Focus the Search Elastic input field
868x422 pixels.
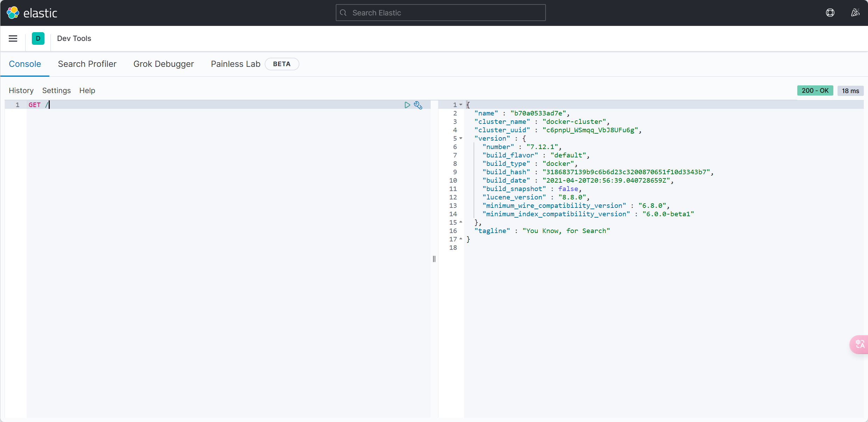click(440, 13)
